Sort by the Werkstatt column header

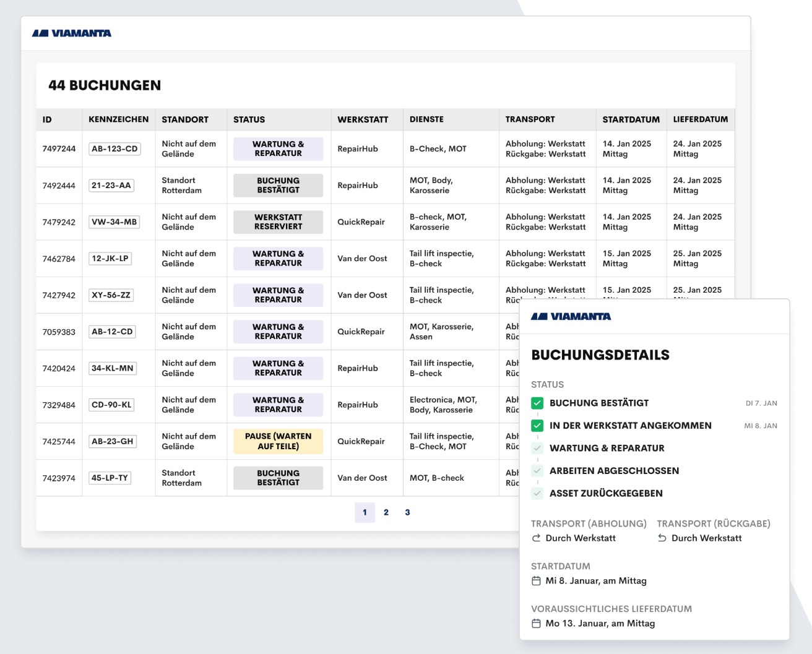[363, 119]
